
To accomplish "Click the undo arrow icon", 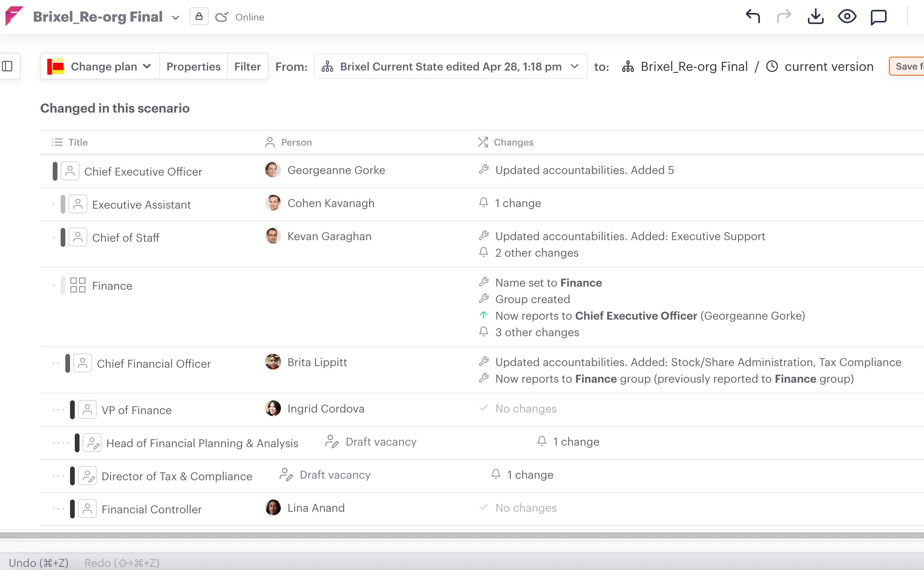I will [753, 17].
